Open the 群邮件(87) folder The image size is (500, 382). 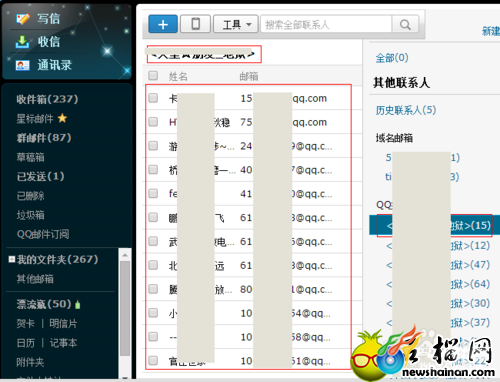tap(44, 138)
